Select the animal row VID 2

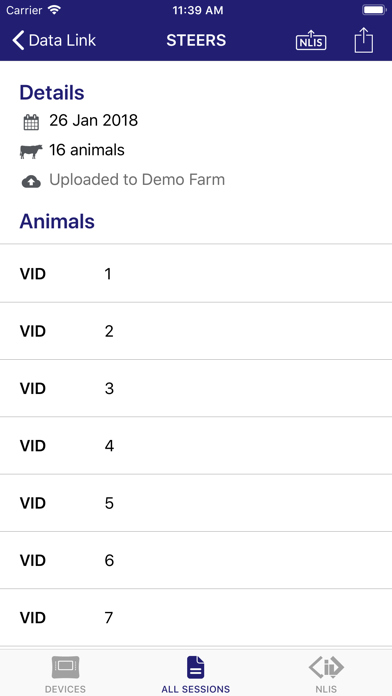196,331
